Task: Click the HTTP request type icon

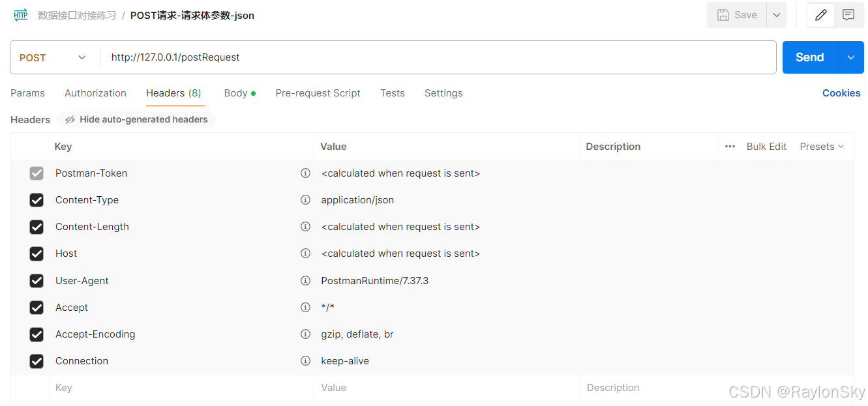Action: click(21, 15)
